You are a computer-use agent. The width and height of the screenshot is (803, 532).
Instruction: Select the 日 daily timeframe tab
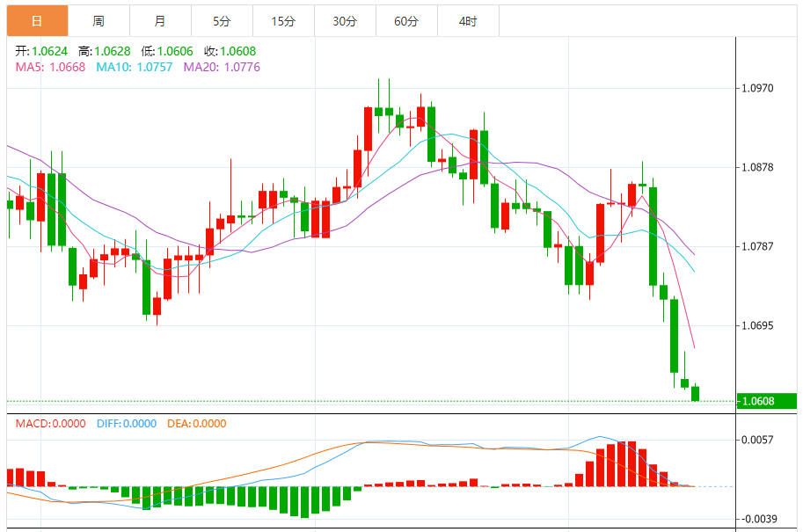pos(38,21)
